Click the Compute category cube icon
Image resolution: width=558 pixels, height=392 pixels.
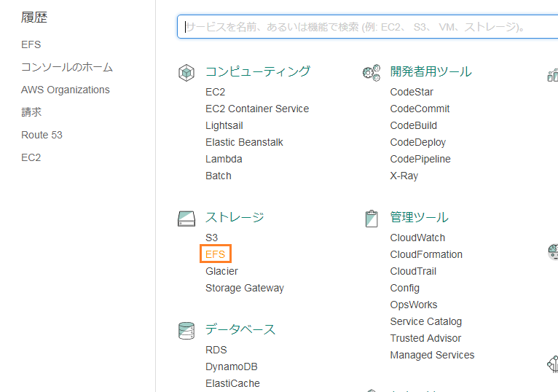tap(186, 73)
